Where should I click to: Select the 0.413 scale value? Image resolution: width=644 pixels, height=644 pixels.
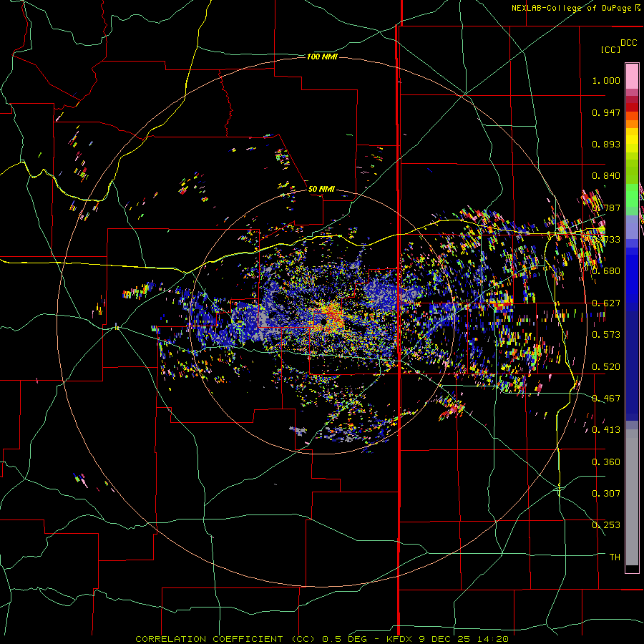tap(606, 430)
